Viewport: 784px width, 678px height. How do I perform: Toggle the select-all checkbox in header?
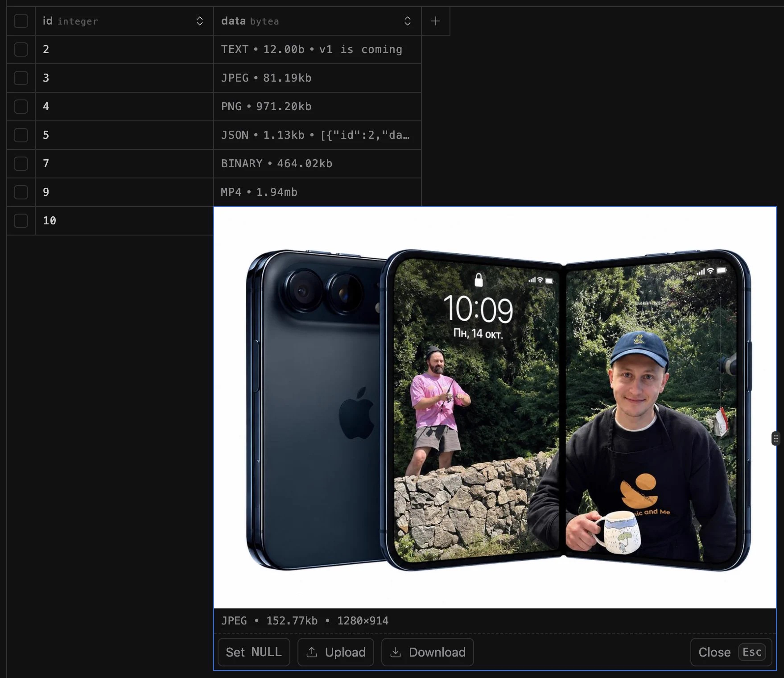point(21,21)
